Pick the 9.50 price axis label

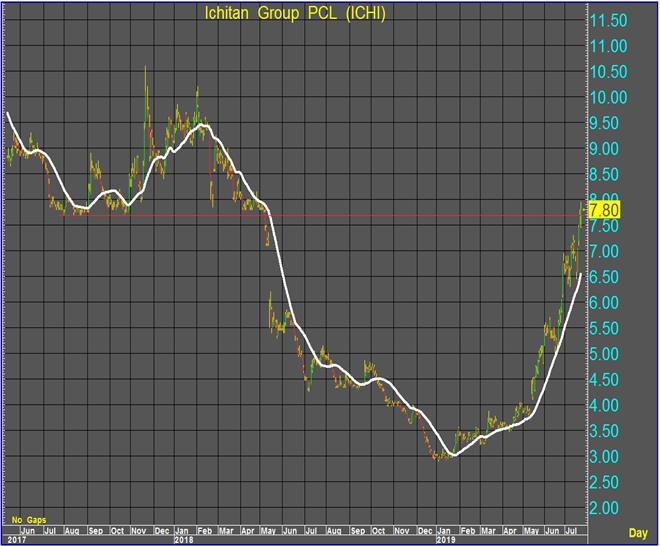click(x=604, y=123)
